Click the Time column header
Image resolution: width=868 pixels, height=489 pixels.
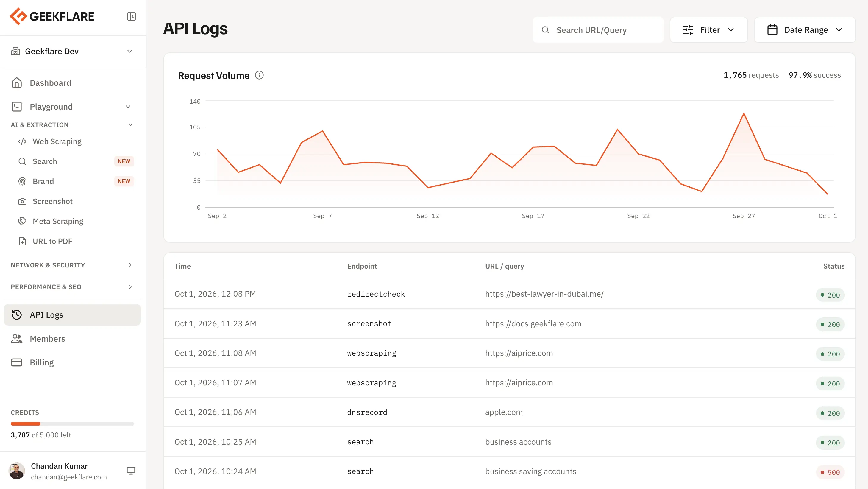coord(183,266)
